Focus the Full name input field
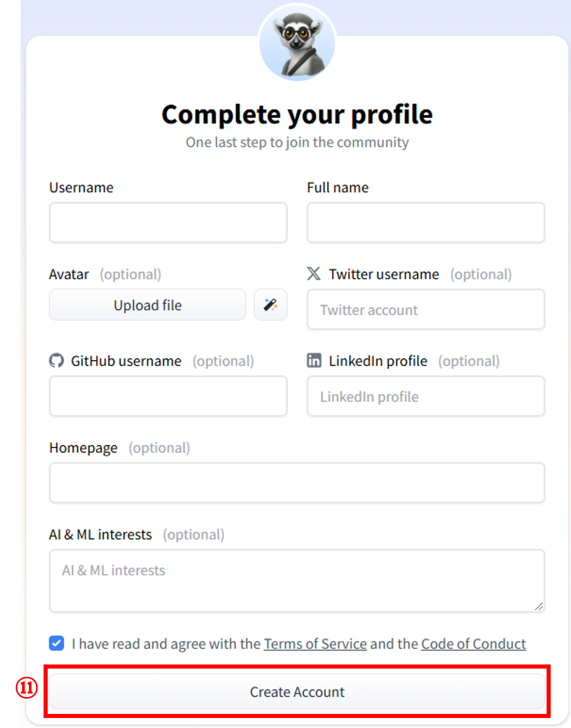The width and height of the screenshot is (571, 728). [x=426, y=222]
